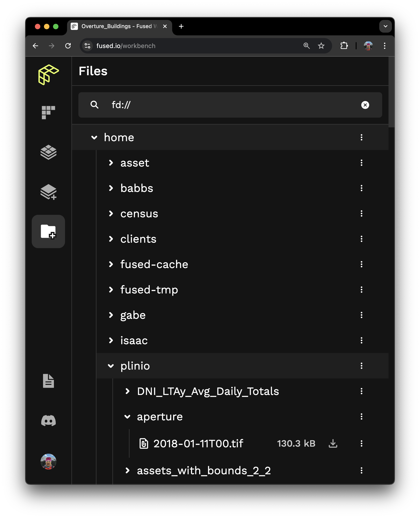Click the search magnifier icon in Files
The image size is (420, 518).
pos(95,105)
